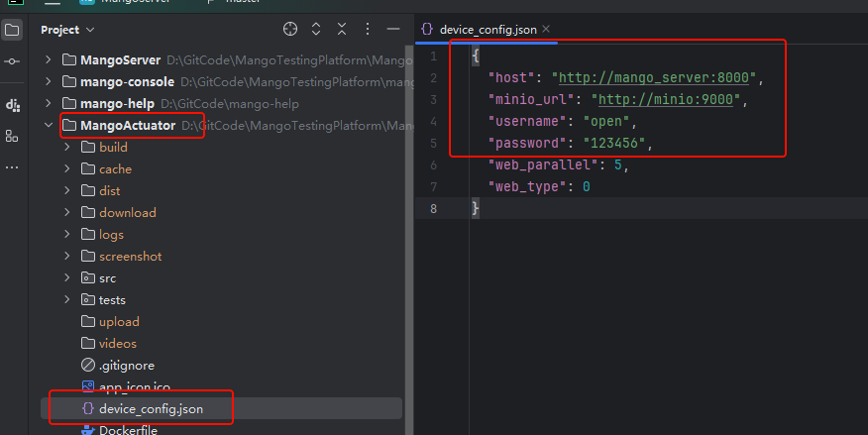Expand the src folder
This screenshot has height=435, width=868.
pyautogui.click(x=67, y=278)
